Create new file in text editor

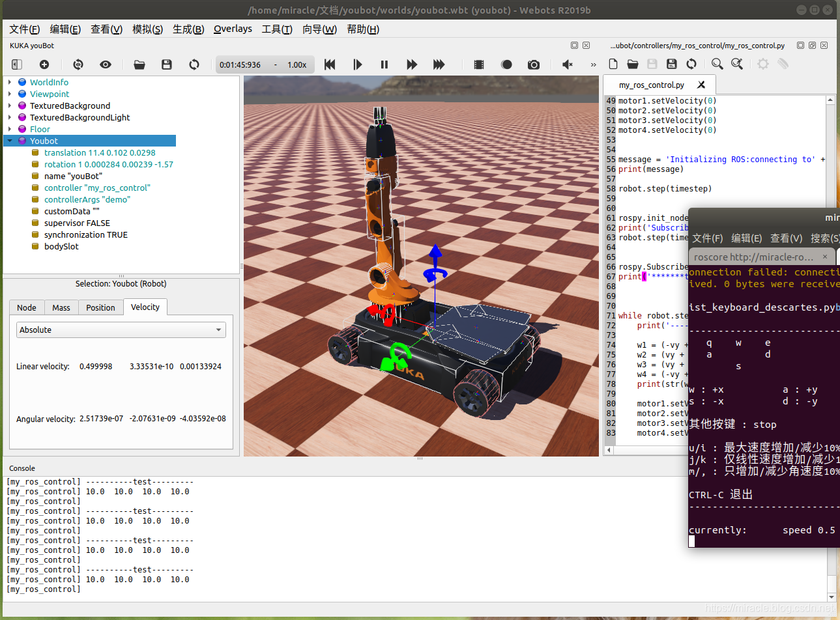613,64
